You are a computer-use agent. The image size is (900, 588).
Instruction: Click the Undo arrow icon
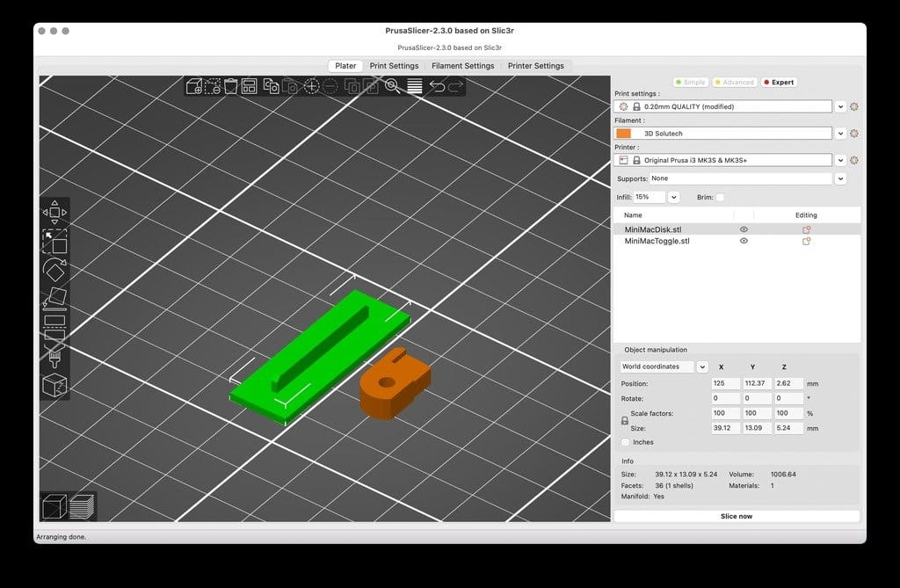pos(438,87)
